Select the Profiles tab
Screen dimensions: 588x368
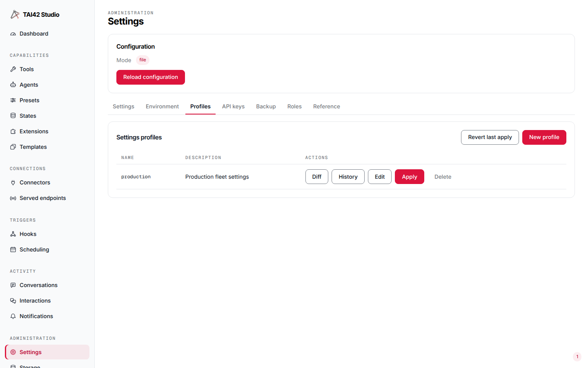tap(200, 107)
